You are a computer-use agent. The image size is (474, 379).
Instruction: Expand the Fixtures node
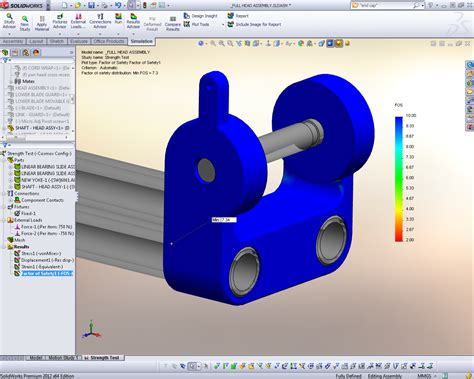(x=5, y=207)
